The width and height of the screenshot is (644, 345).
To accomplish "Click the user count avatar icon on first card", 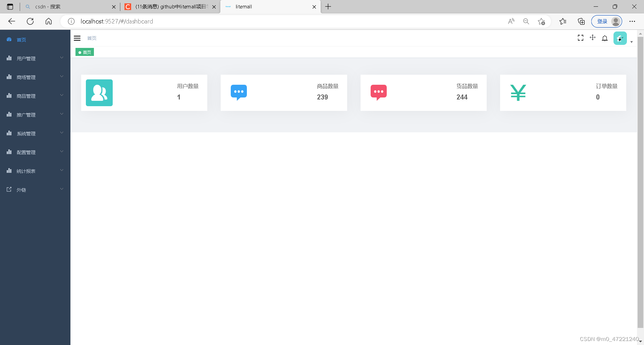I will pos(99,93).
